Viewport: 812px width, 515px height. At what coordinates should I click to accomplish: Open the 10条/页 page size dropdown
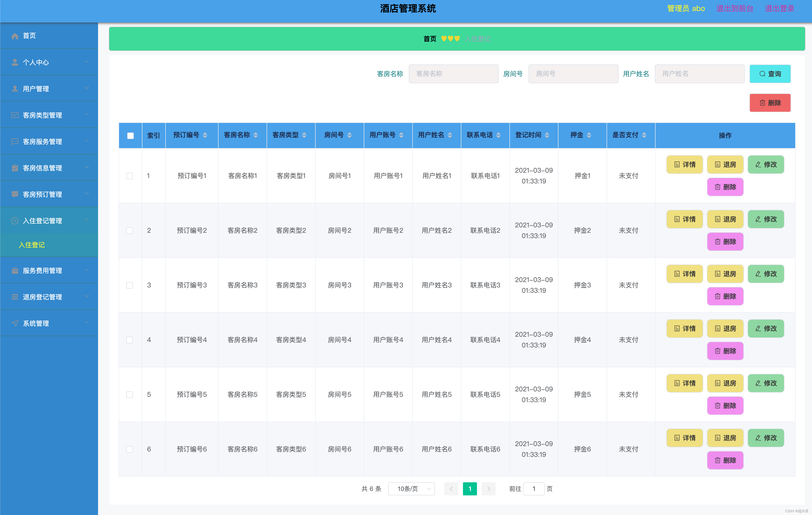(411, 488)
